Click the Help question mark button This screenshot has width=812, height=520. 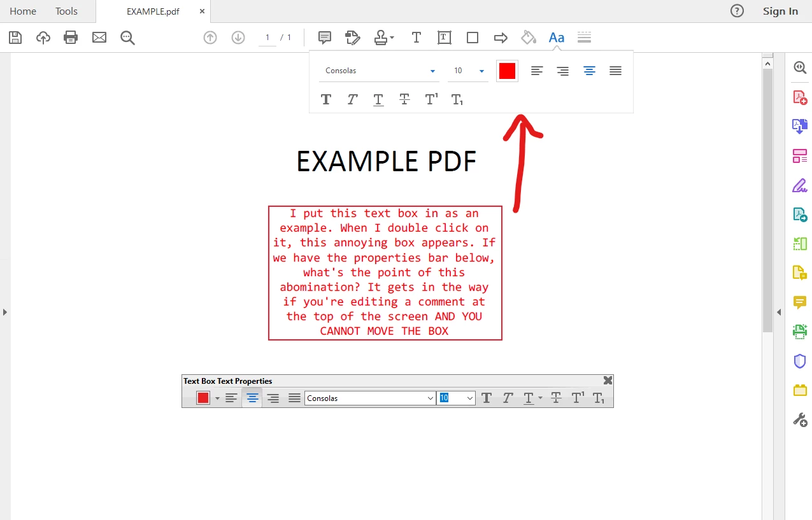point(737,11)
